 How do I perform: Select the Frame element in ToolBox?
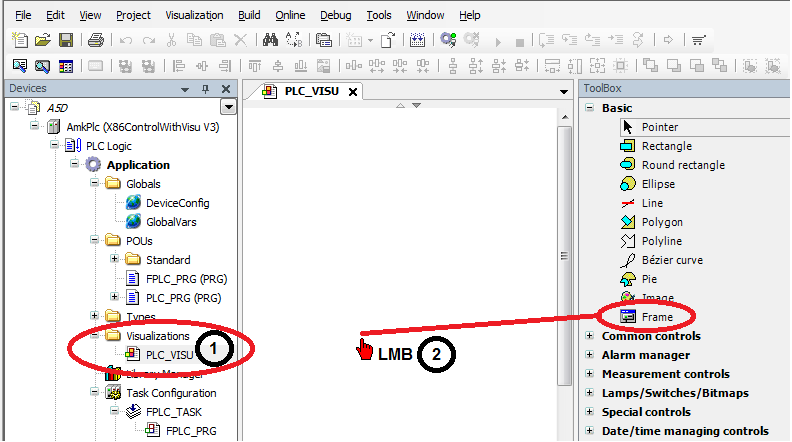(x=656, y=317)
